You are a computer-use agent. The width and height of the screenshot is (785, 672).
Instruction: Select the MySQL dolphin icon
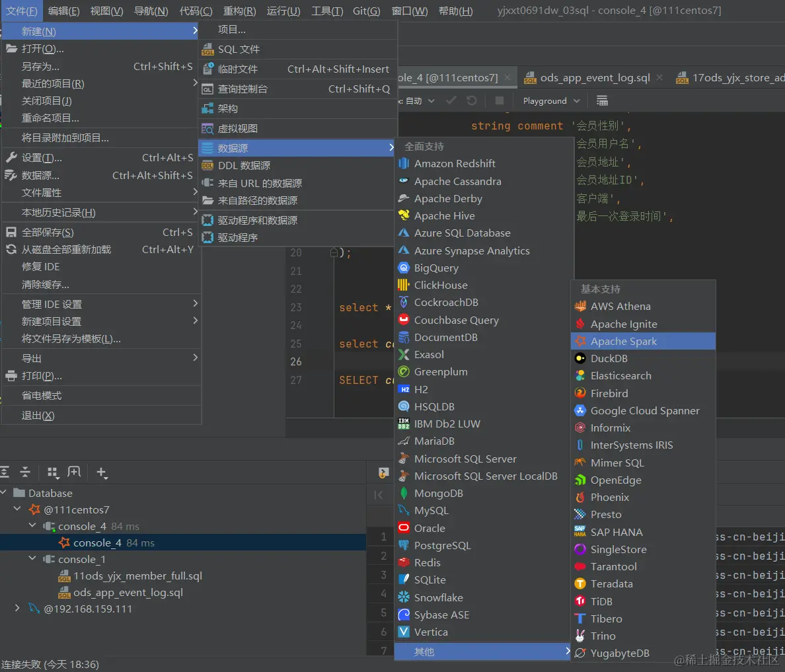(x=404, y=510)
